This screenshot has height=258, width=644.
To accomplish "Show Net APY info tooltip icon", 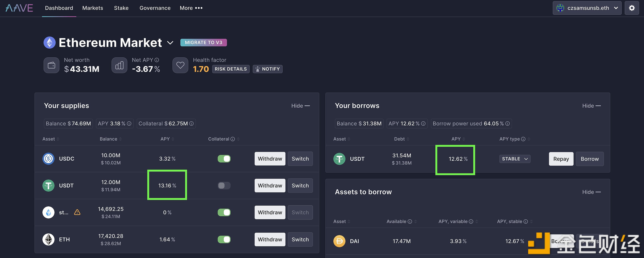I will pyautogui.click(x=157, y=60).
